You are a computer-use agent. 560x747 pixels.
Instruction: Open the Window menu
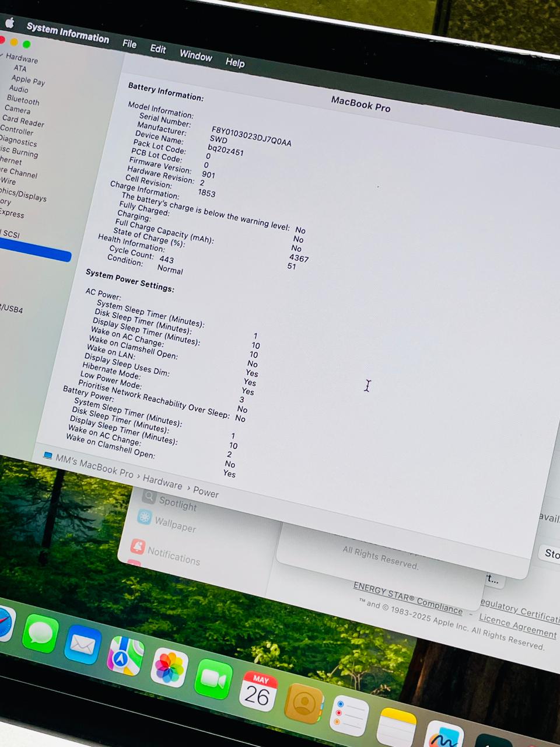[196, 56]
